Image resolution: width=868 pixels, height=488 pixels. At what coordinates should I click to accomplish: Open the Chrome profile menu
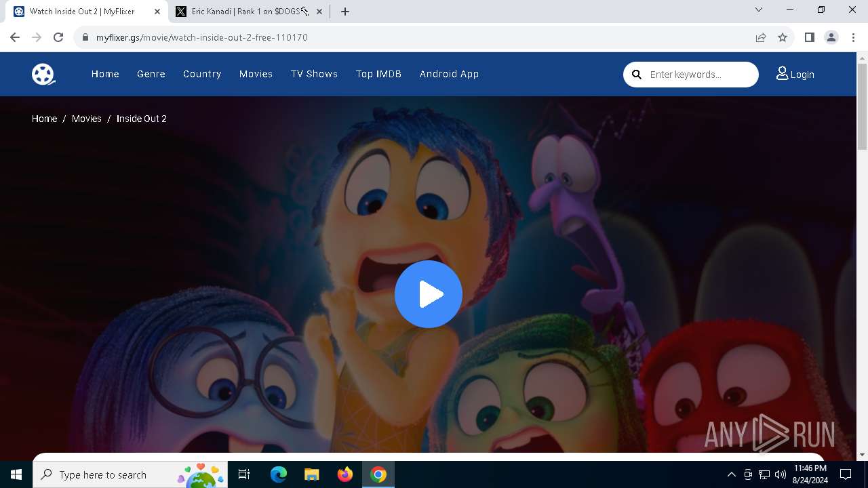[x=831, y=37]
